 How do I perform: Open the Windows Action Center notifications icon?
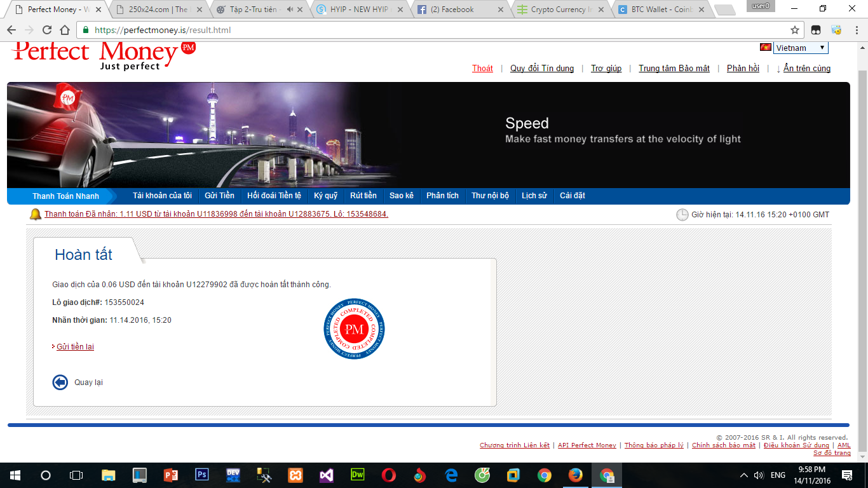[x=846, y=475]
